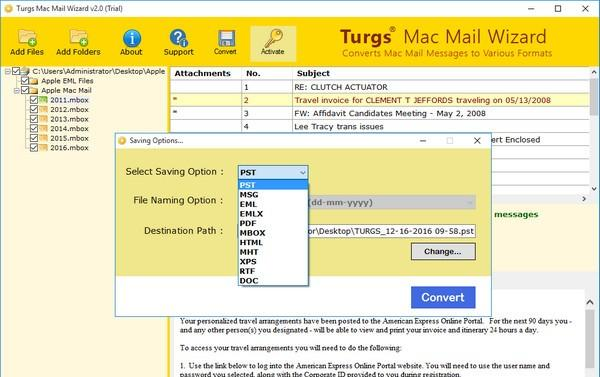This screenshot has width=600, height=377.
Task: Click the 2016.mbox file icon
Action: point(44,148)
